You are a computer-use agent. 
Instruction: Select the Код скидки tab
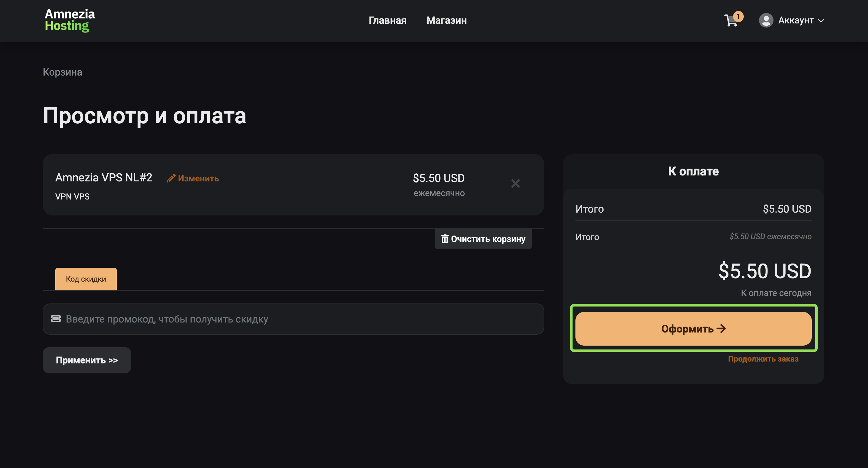click(86, 279)
